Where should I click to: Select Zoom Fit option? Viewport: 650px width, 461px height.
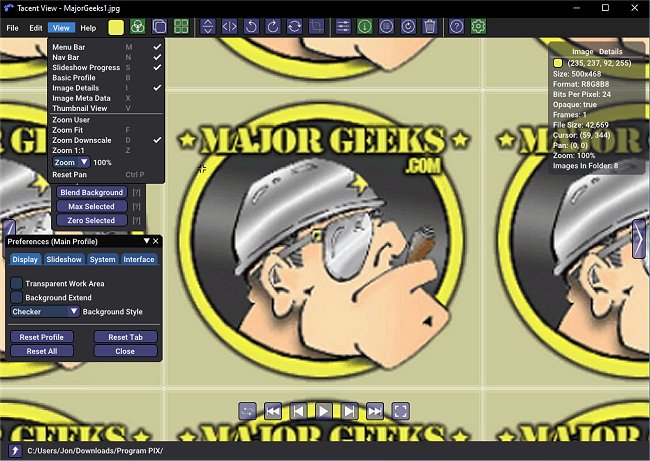tap(106, 130)
